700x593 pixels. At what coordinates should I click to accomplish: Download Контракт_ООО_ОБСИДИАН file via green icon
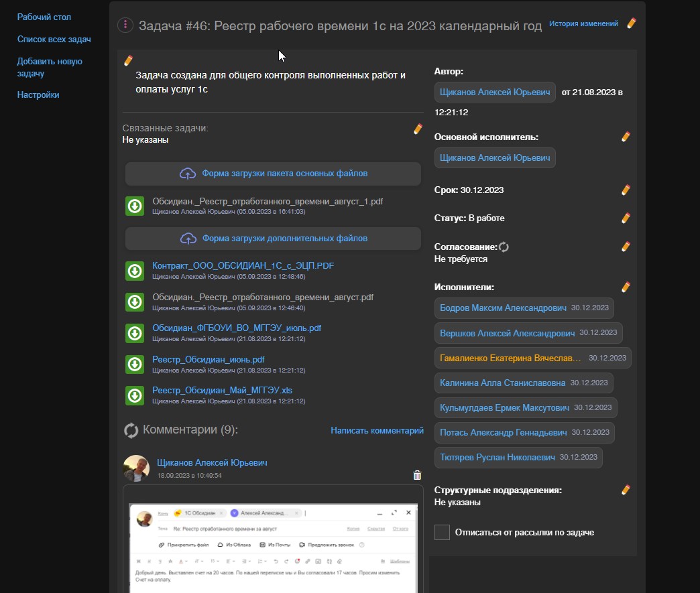[135, 271]
